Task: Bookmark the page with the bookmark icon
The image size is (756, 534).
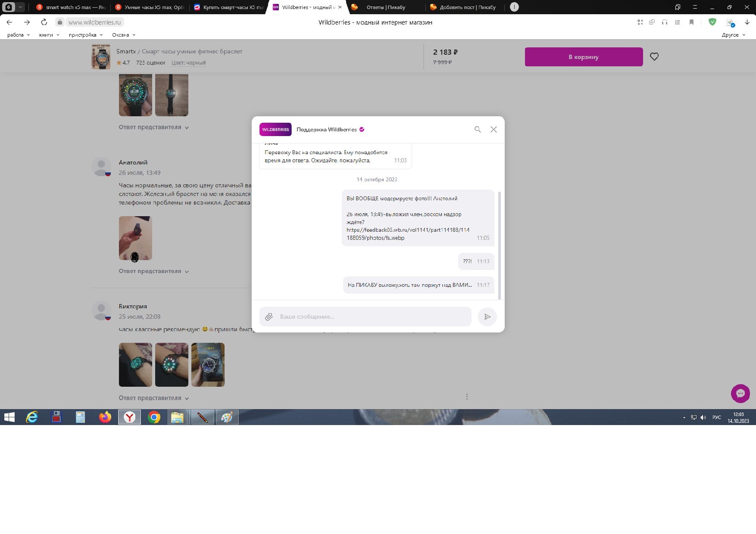Action: tap(691, 22)
